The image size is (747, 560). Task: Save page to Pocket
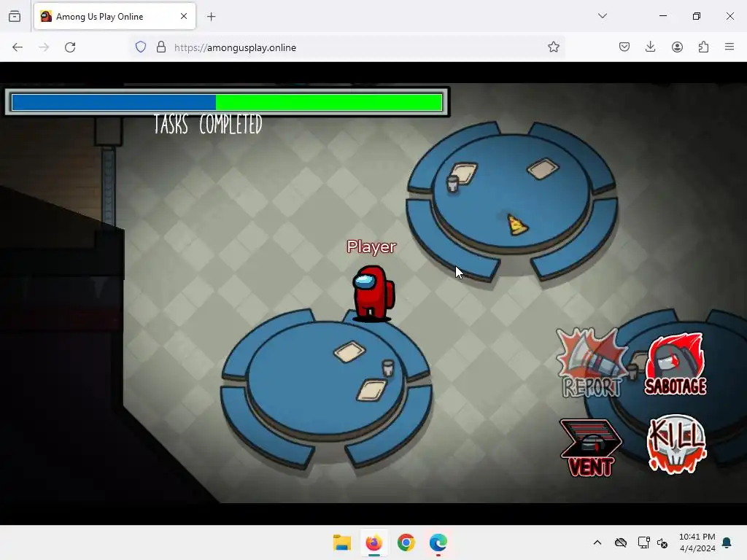(x=624, y=47)
